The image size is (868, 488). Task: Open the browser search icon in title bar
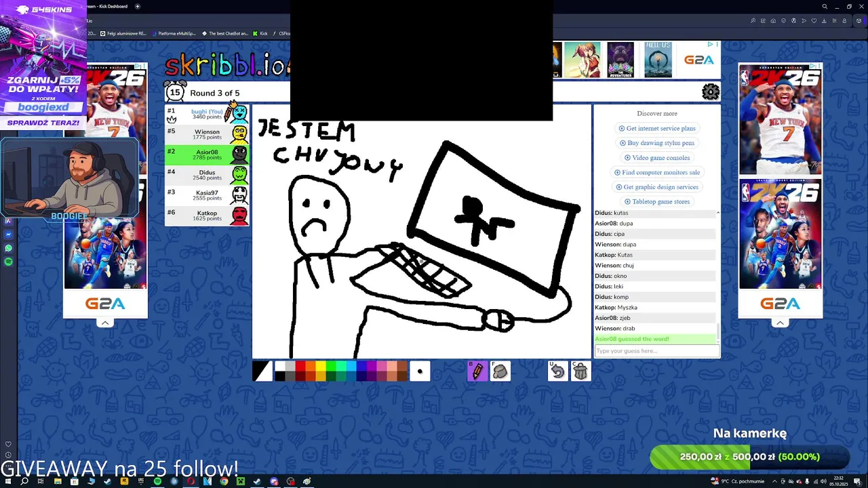825,7
